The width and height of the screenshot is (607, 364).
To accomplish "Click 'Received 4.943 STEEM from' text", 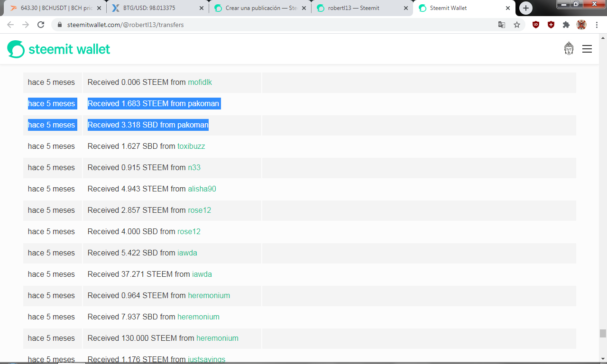I will click(137, 189).
